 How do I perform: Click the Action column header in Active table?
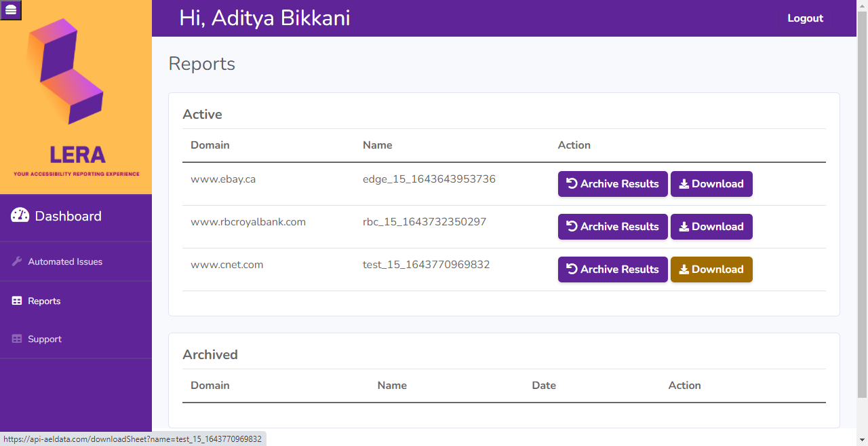pos(574,145)
